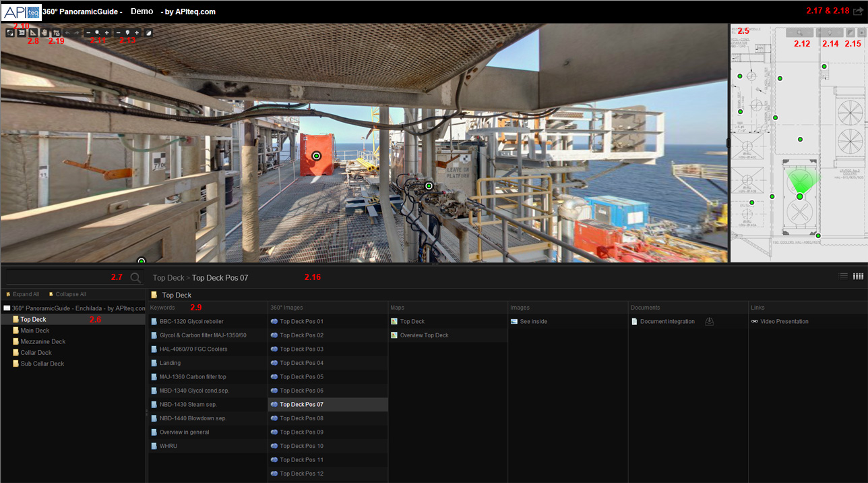This screenshot has height=483, width=868.
Task: Select Top Deck Pos 07 from the images list
Action: [x=301, y=404]
